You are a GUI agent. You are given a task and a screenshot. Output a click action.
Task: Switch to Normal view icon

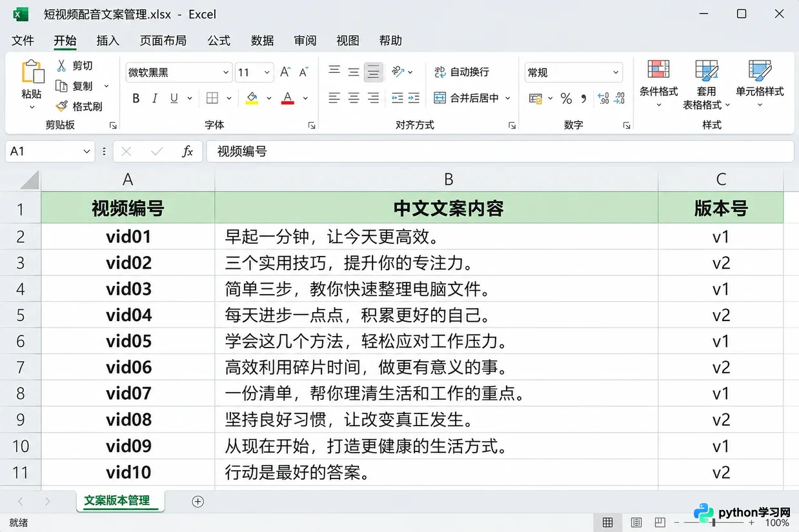607,522
